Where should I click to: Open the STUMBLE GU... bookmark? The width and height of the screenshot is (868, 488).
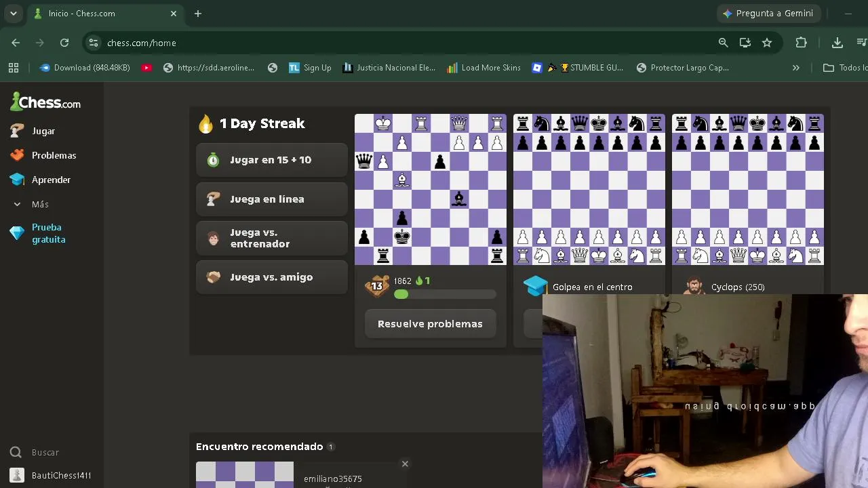tap(578, 68)
